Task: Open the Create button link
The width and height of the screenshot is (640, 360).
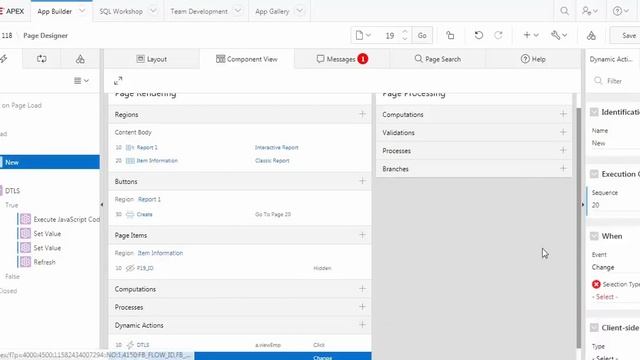Action: click(144, 214)
